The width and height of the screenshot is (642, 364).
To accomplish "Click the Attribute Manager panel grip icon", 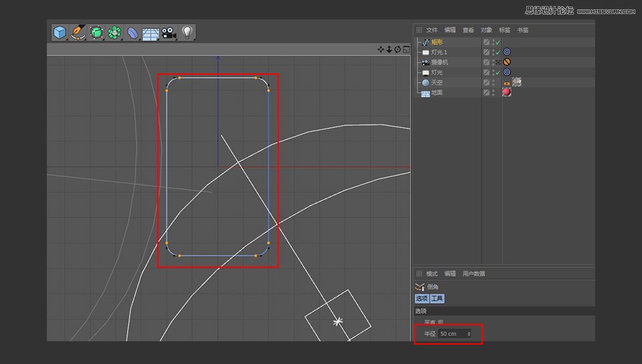I will [419, 273].
